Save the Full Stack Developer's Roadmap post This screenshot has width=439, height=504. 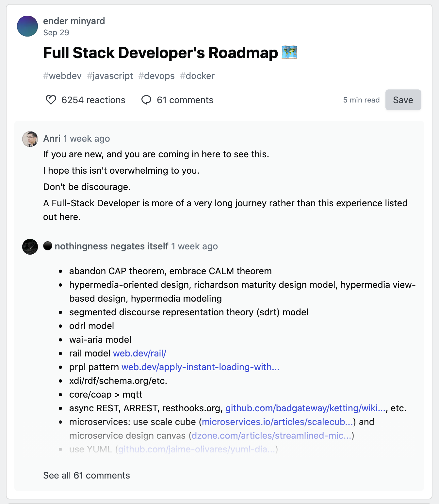click(403, 100)
